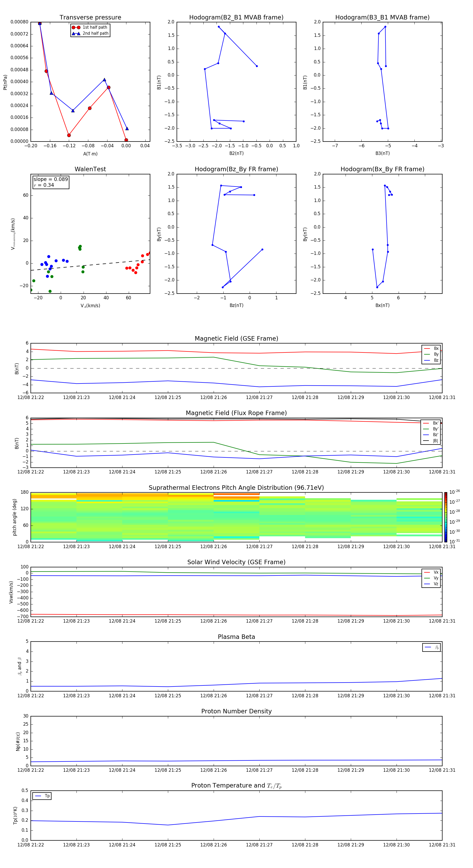Click the |B| entry in Flux Rope legend
The image size is (473, 868).
[x=431, y=441]
